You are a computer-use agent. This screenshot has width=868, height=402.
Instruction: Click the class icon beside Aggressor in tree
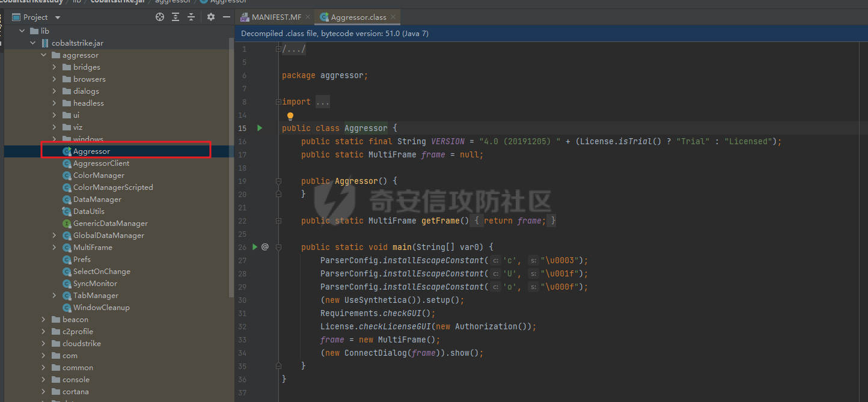click(67, 151)
